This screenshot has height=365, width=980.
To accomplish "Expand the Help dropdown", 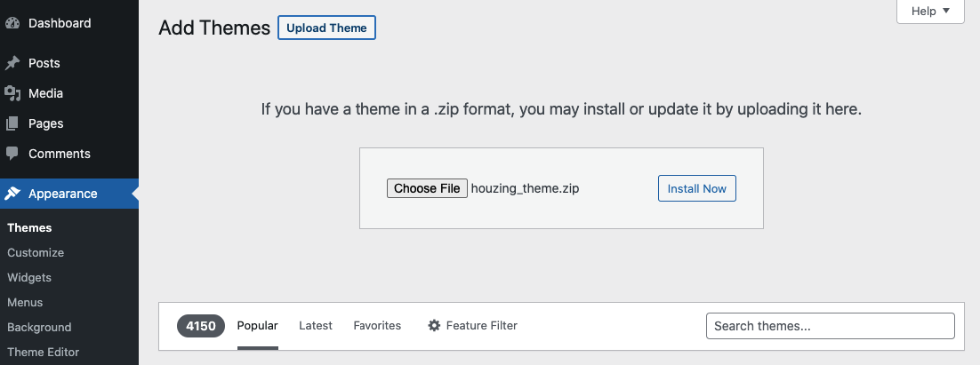I will (931, 12).
